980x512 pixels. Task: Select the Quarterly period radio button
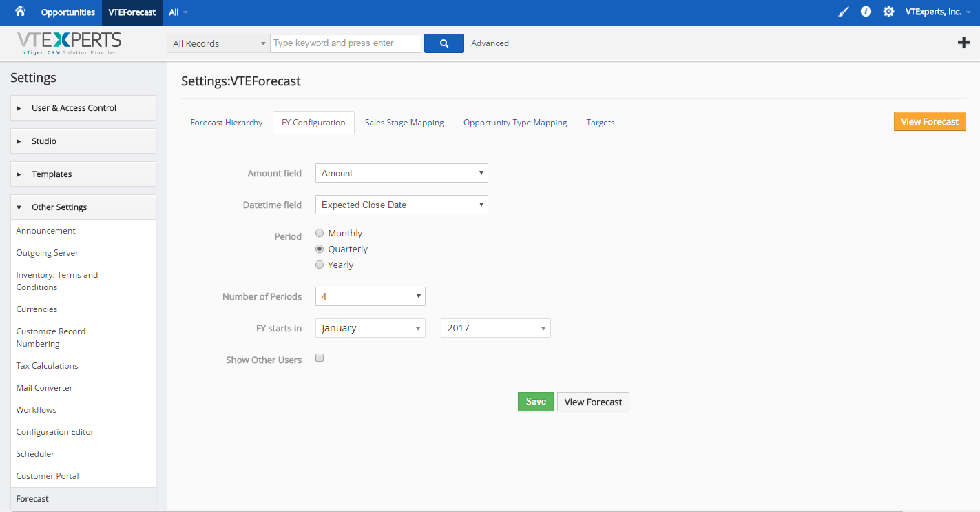coord(320,249)
